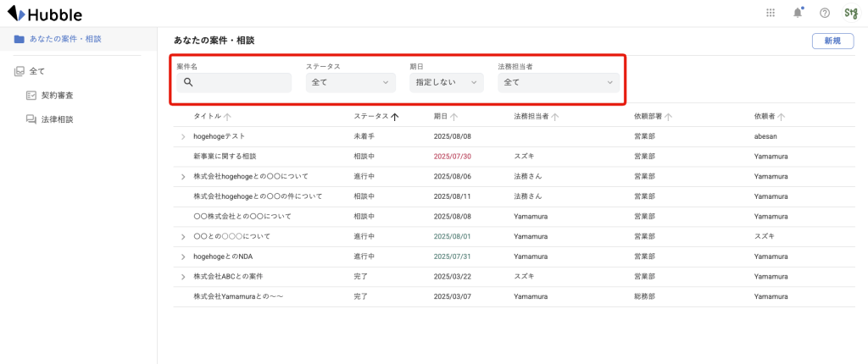Expand the hogehogeテスト row
The image size is (868, 364).
tap(183, 136)
